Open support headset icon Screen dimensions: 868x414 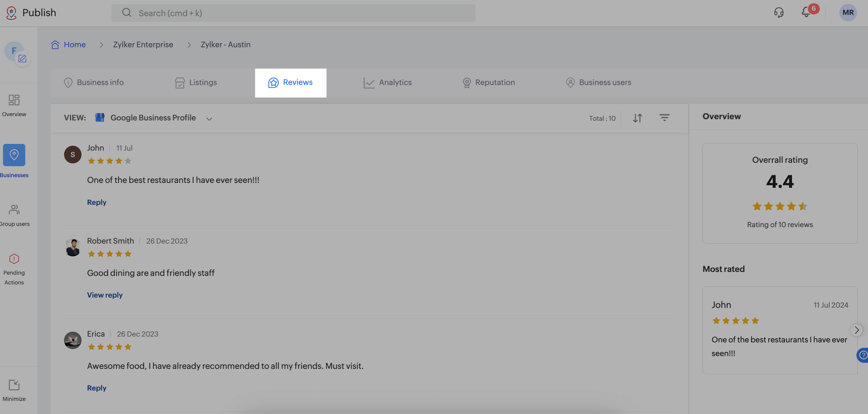(779, 13)
